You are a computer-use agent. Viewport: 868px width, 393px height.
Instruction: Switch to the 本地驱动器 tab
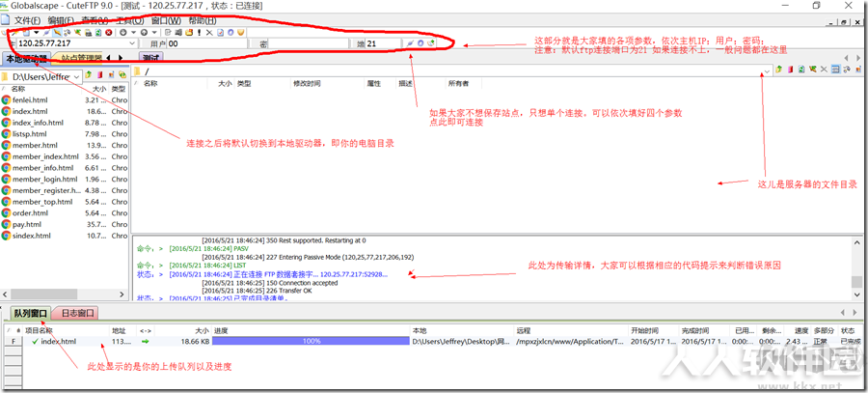click(27, 58)
